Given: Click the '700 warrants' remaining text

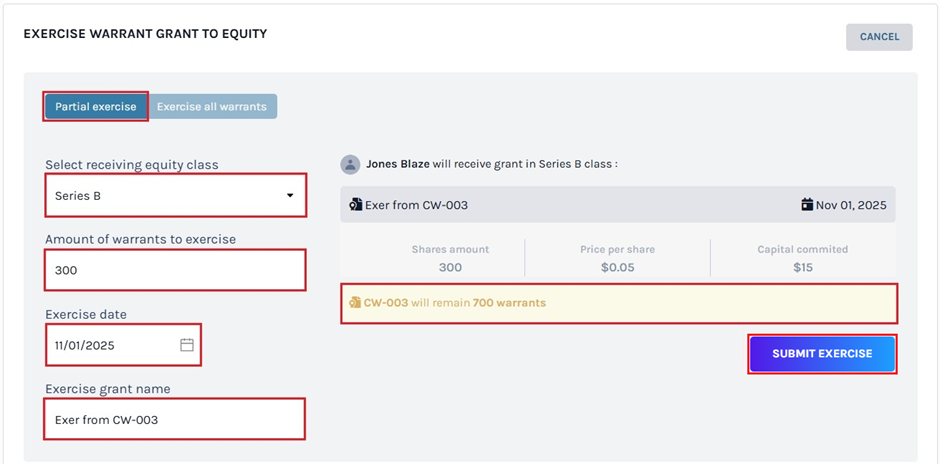Looking at the screenshot, I should [509, 302].
